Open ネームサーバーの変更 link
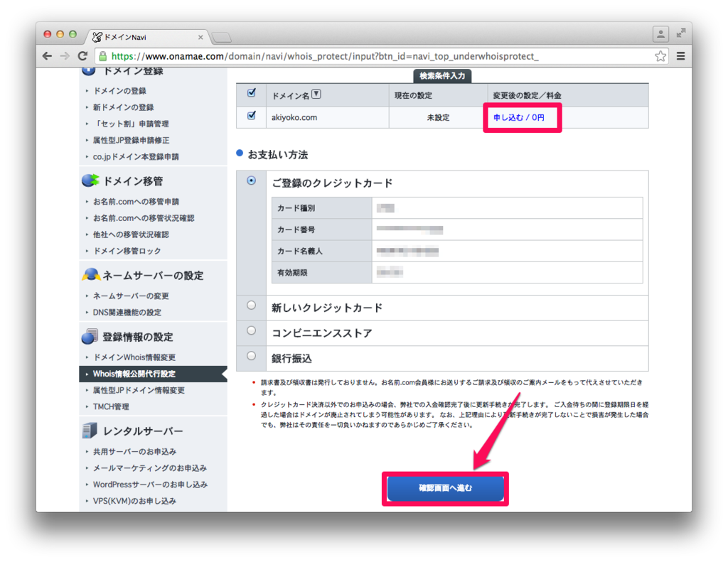The width and height of the screenshot is (728, 562). pos(131,296)
